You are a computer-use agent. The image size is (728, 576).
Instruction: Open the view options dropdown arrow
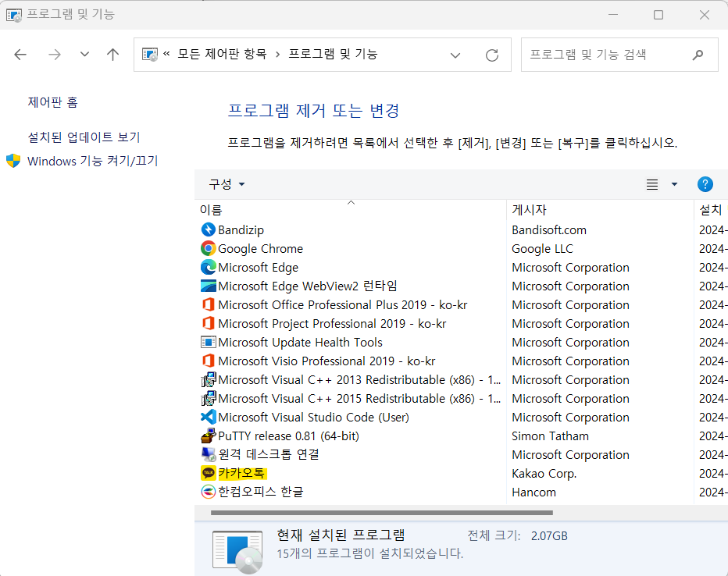[674, 184]
